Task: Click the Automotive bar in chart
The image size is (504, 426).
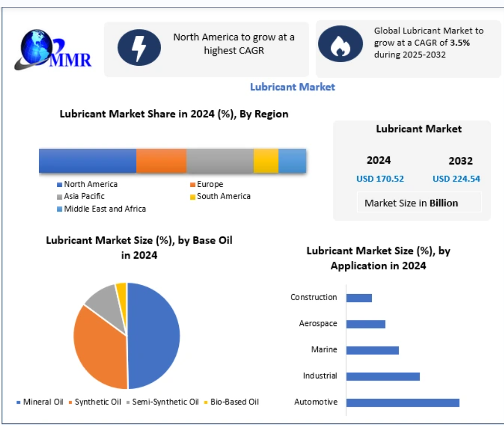Action: pyautogui.click(x=403, y=402)
